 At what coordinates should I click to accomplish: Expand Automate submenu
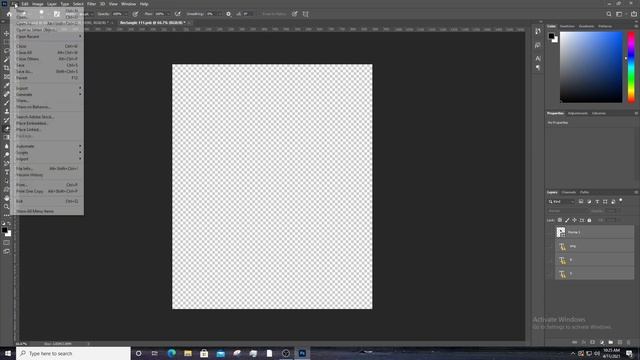click(47, 146)
